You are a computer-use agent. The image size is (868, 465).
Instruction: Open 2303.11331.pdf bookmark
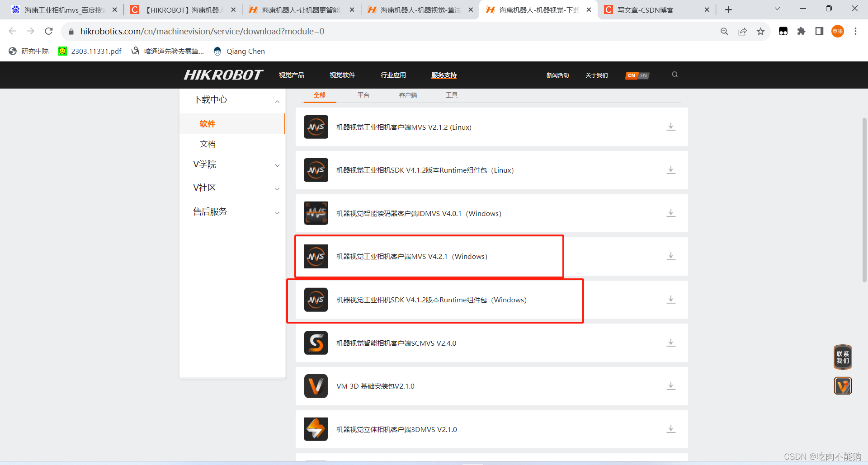tap(90, 51)
